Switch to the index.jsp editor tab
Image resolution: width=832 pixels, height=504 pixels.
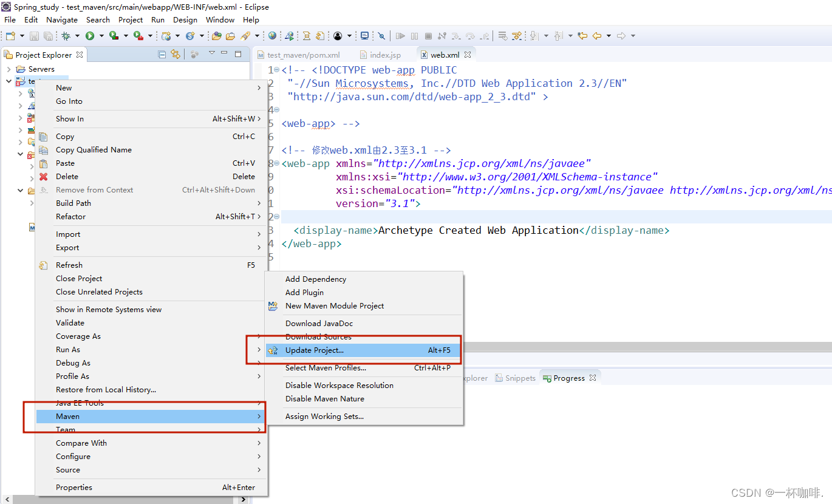coord(385,55)
